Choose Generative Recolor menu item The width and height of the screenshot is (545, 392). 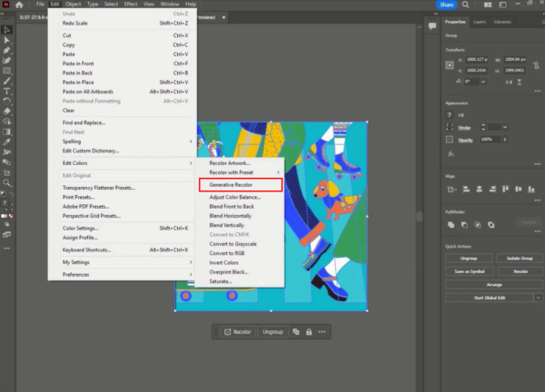point(231,184)
